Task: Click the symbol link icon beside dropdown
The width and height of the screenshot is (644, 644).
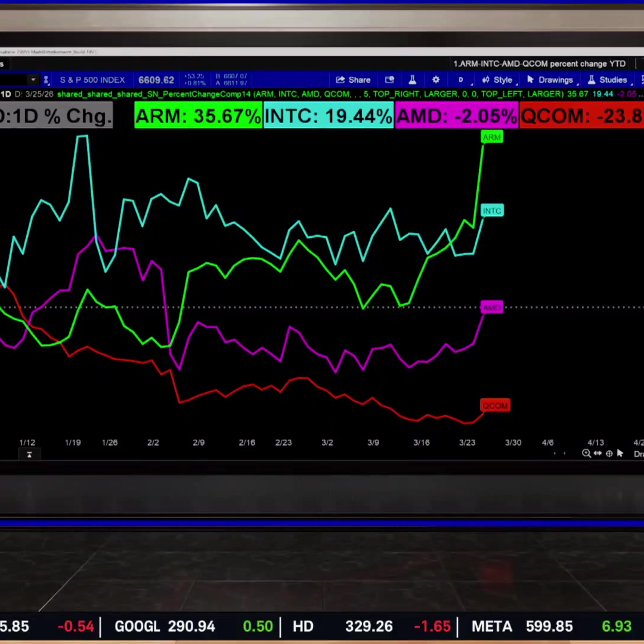Action: (x=46, y=80)
